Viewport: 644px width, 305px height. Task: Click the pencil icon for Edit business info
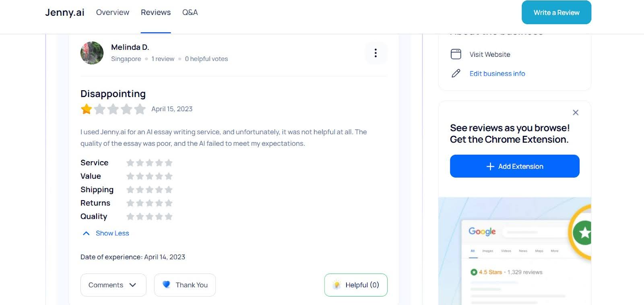point(456,73)
